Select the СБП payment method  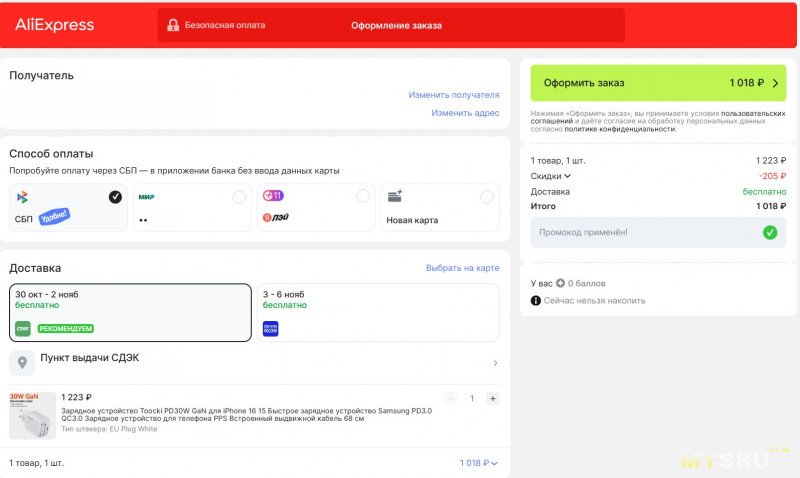(x=68, y=208)
